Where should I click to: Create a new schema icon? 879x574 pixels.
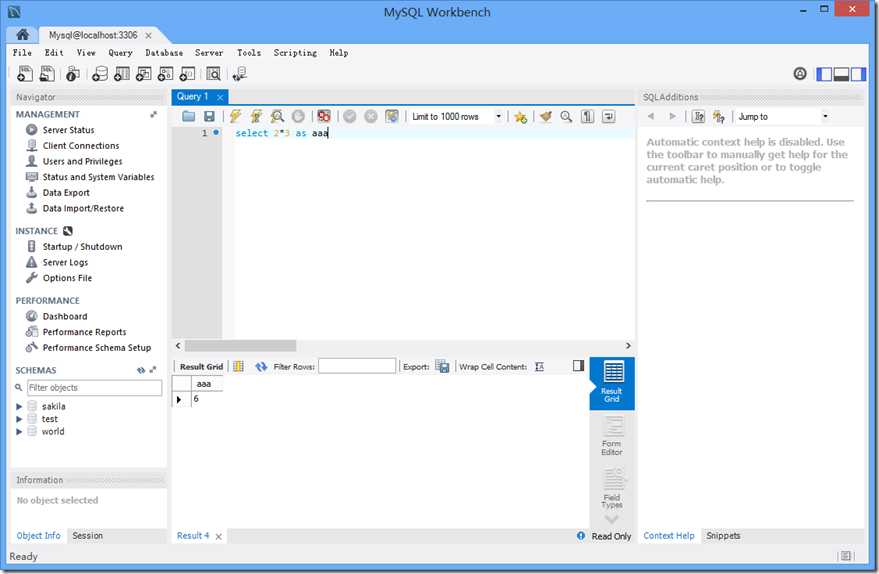coord(100,73)
